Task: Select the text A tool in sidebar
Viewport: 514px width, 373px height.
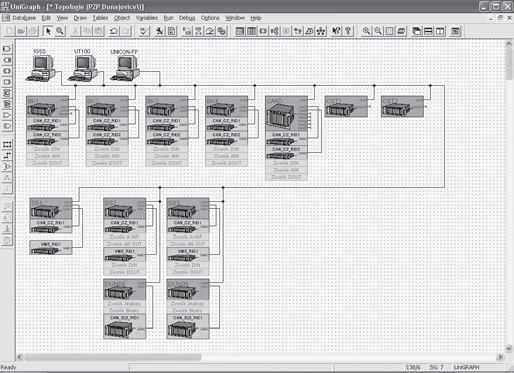Action: (x=7, y=178)
